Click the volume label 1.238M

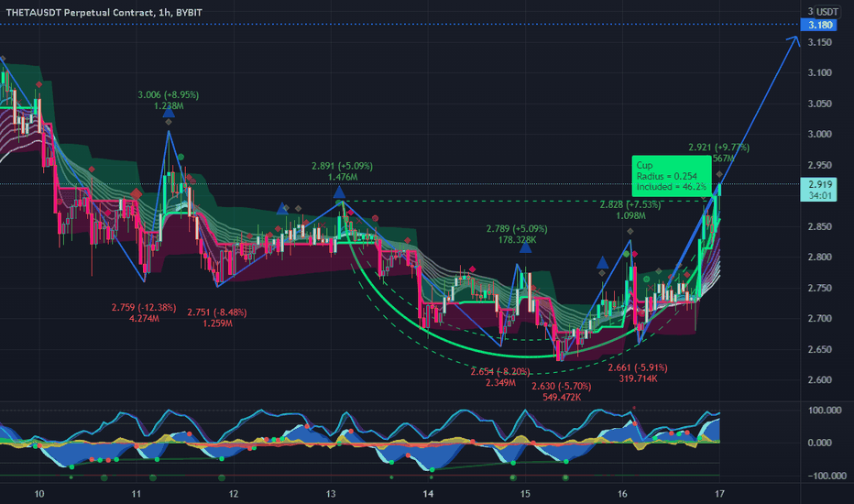click(x=169, y=106)
